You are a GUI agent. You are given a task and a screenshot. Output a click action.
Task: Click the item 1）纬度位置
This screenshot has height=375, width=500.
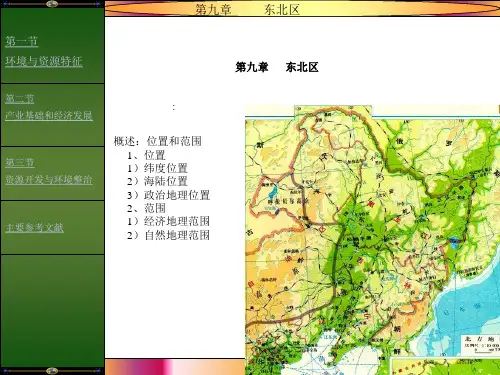pyautogui.click(x=157, y=168)
